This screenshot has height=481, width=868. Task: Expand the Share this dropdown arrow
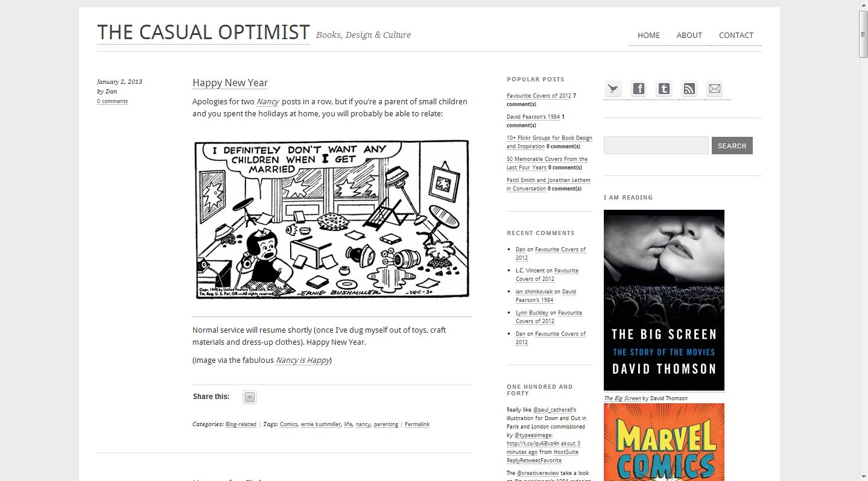click(250, 397)
